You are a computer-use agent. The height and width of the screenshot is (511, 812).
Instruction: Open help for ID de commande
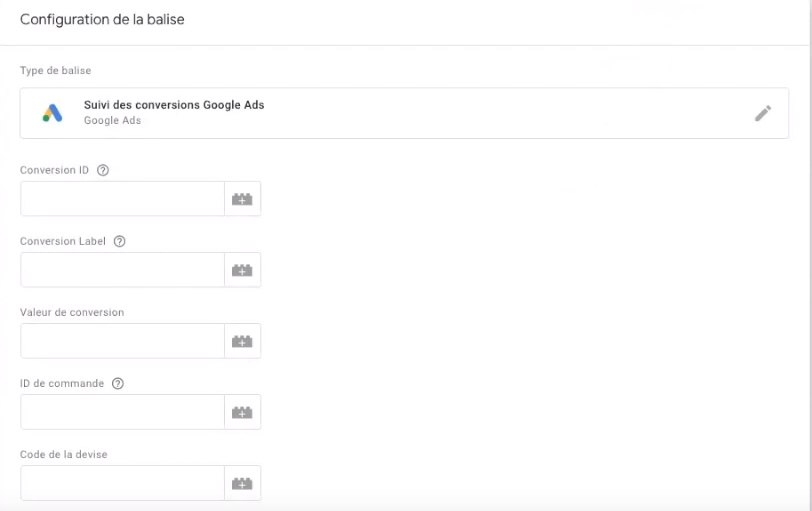click(118, 384)
